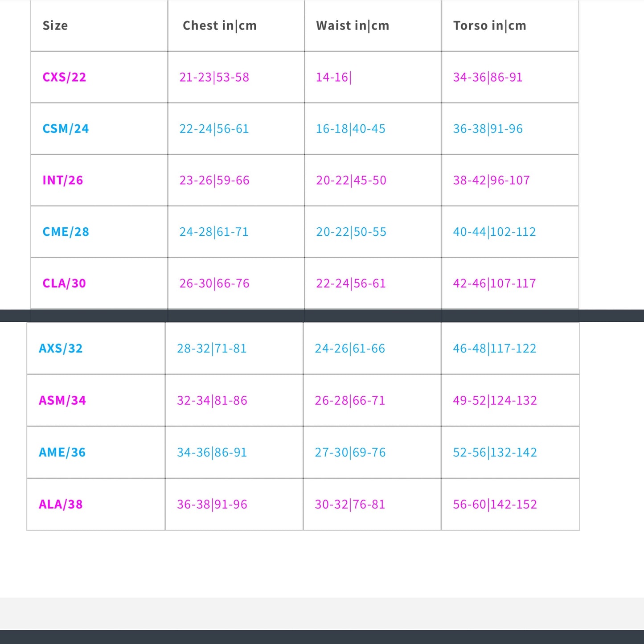Image resolution: width=644 pixels, height=644 pixels.
Task: Select torso value 38-42|96-107
Action: (x=491, y=180)
